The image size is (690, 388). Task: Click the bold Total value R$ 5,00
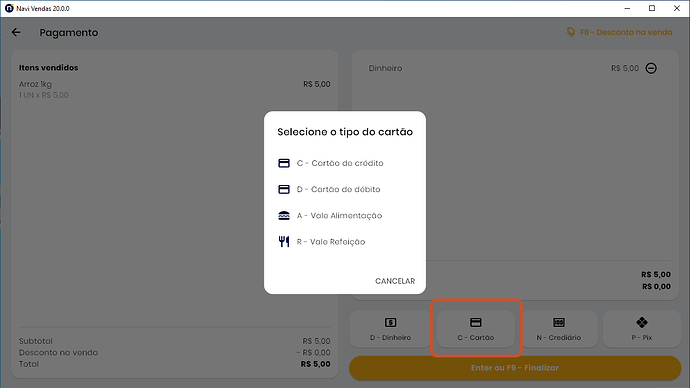[316, 364]
